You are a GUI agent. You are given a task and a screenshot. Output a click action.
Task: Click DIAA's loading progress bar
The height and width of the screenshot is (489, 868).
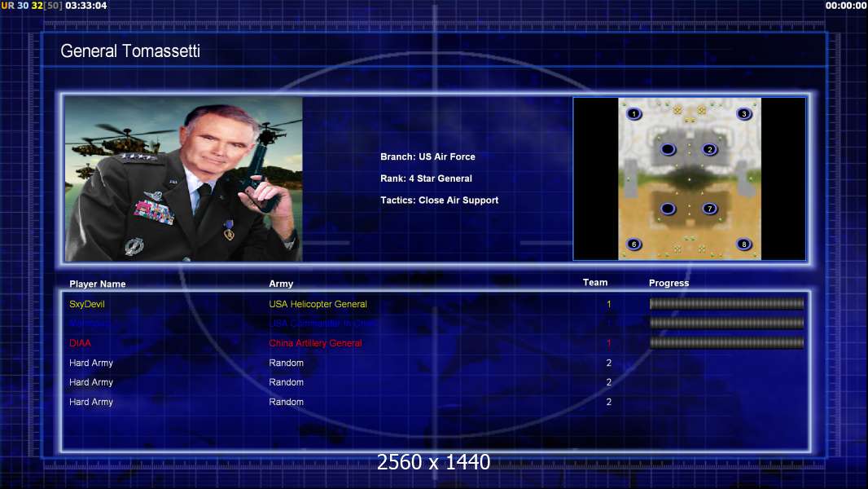[x=726, y=343]
